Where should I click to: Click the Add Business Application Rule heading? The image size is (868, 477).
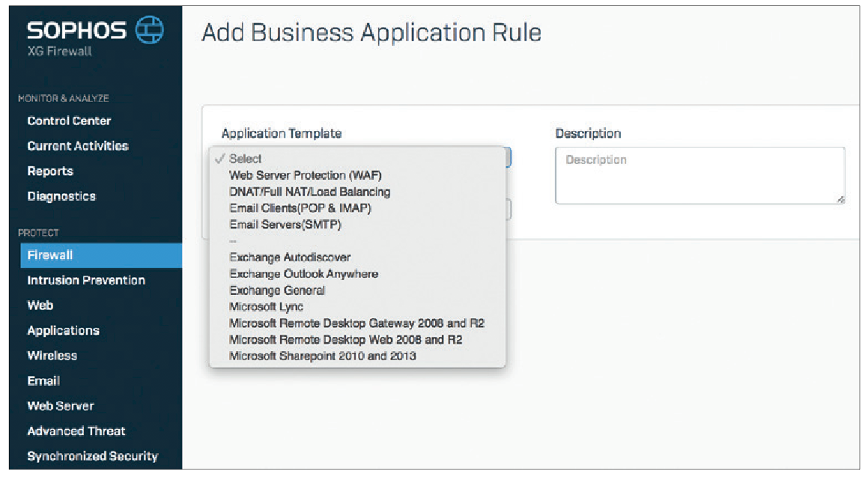(371, 33)
